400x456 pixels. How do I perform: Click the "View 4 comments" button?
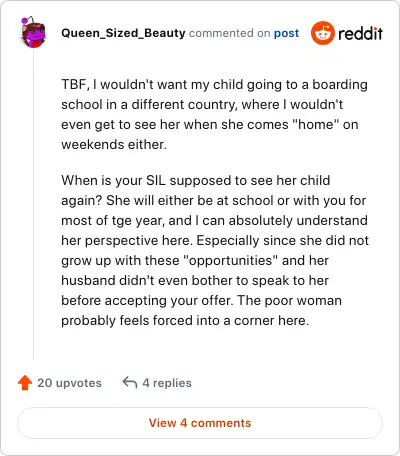click(x=200, y=423)
